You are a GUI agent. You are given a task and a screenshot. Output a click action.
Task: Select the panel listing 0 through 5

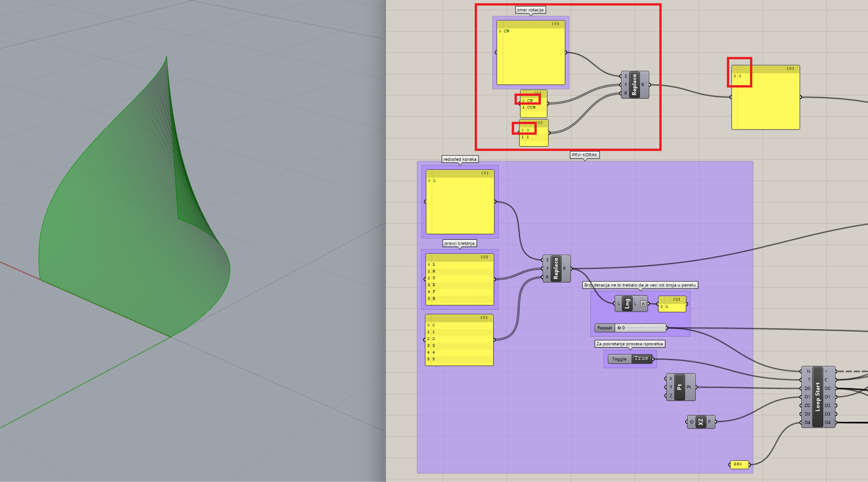pyautogui.click(x=459, y=342)
